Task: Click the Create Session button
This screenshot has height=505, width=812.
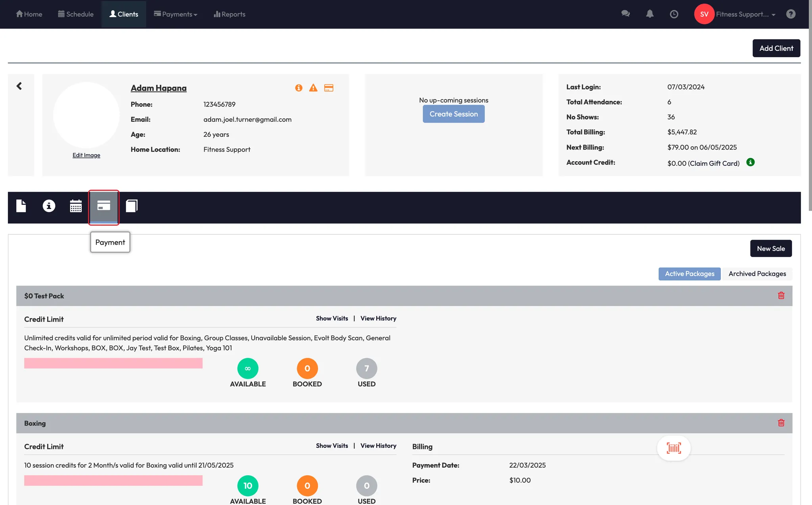Action: 454,114
